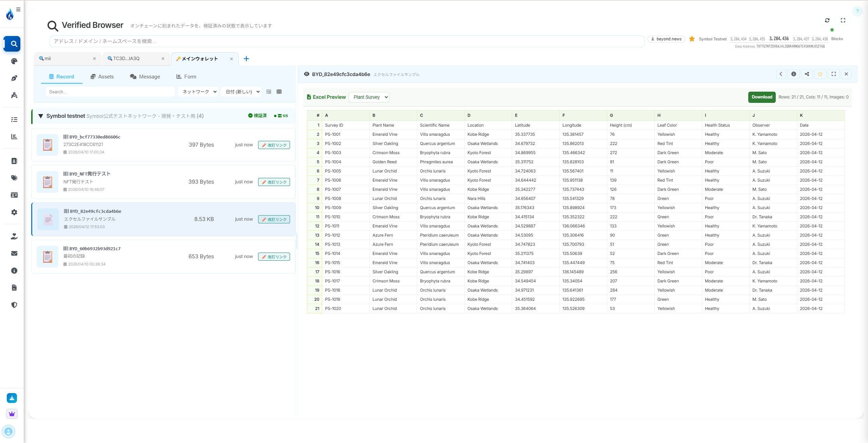Switch to the Assets tab
Viewport: 868px width, 443px height.
point(102,77)
